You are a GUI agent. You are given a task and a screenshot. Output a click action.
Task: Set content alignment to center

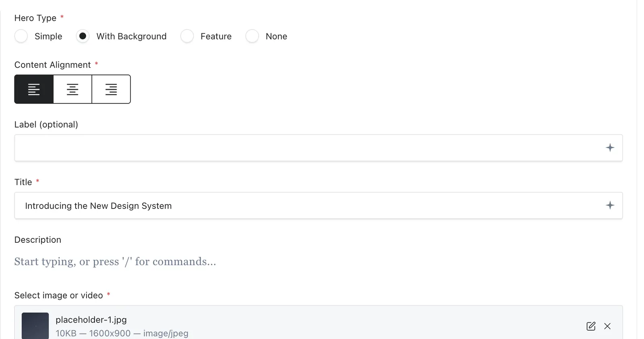(72, 89)
